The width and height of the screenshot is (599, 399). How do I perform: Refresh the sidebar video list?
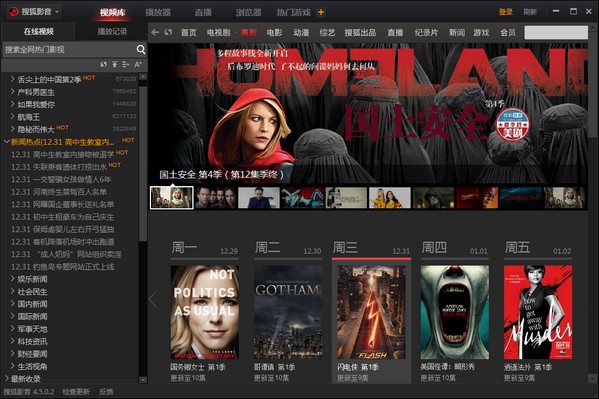point(104,65)
